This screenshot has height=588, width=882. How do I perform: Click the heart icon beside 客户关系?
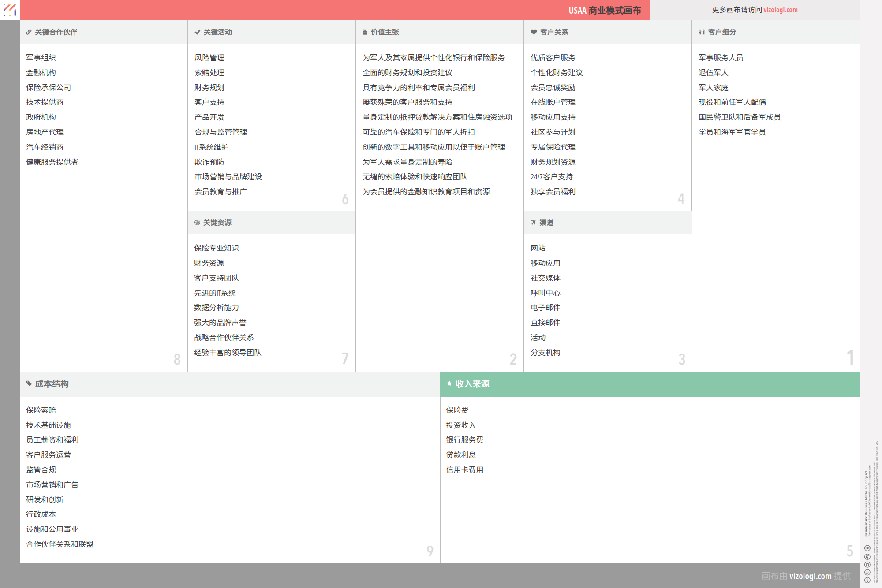(534, 32)
